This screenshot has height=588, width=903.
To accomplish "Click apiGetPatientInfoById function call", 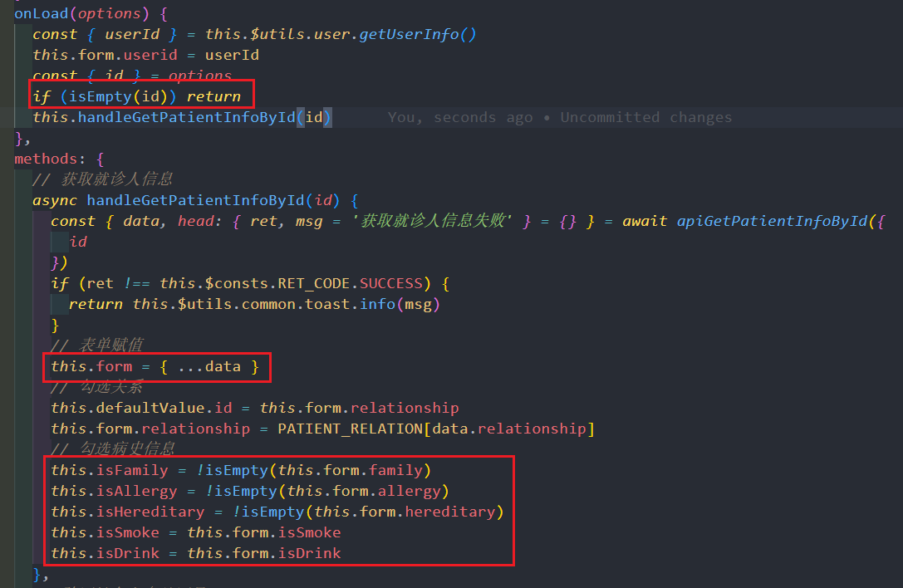I will [772, 221].
